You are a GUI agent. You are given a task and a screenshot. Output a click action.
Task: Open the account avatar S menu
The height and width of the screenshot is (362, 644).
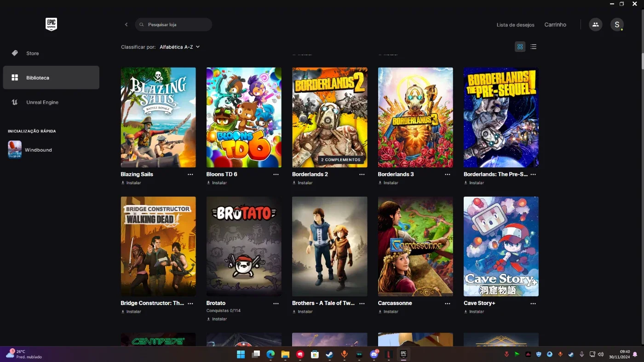[617, 24]
